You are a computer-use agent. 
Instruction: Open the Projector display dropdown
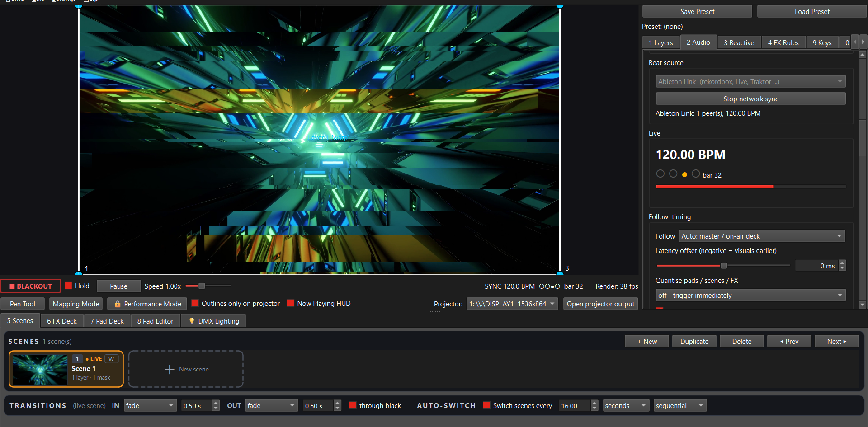[x=512, y=304]
